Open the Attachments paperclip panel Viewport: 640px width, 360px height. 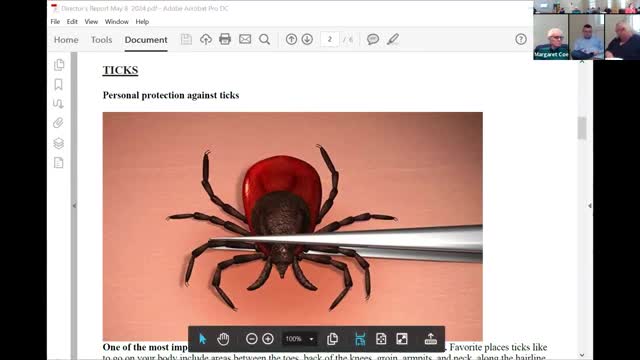click(x=58, y=123)
